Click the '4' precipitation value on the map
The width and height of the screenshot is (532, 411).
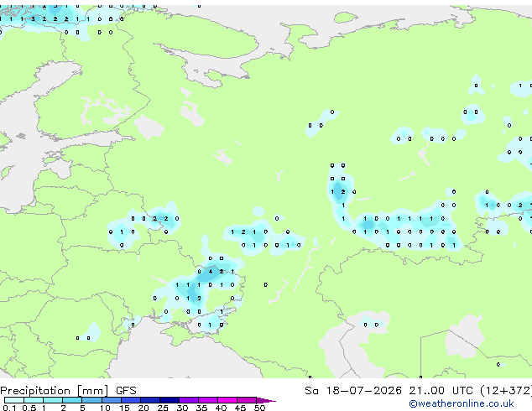pos(211,271)
